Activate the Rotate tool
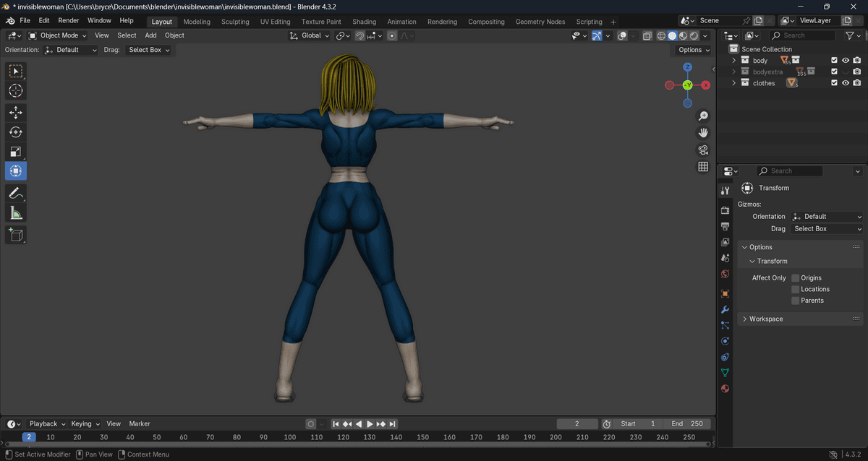The image size is (868, 461). click(x=15, y=132)
